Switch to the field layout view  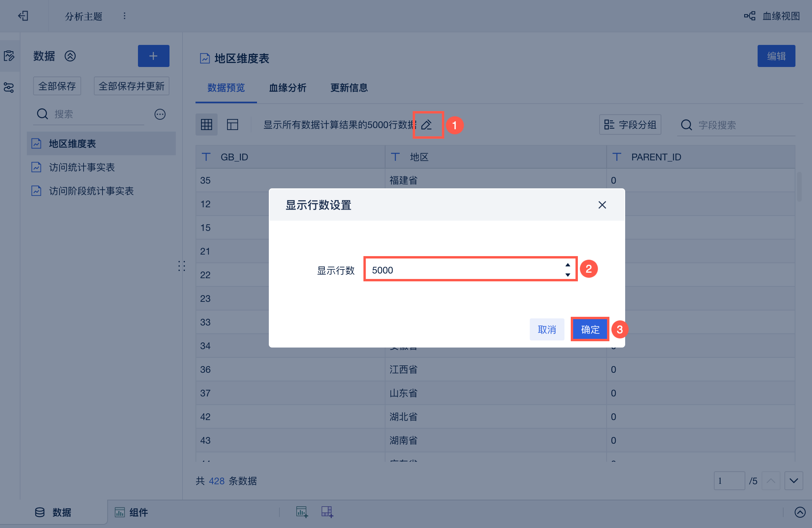(x=233, y=125)
